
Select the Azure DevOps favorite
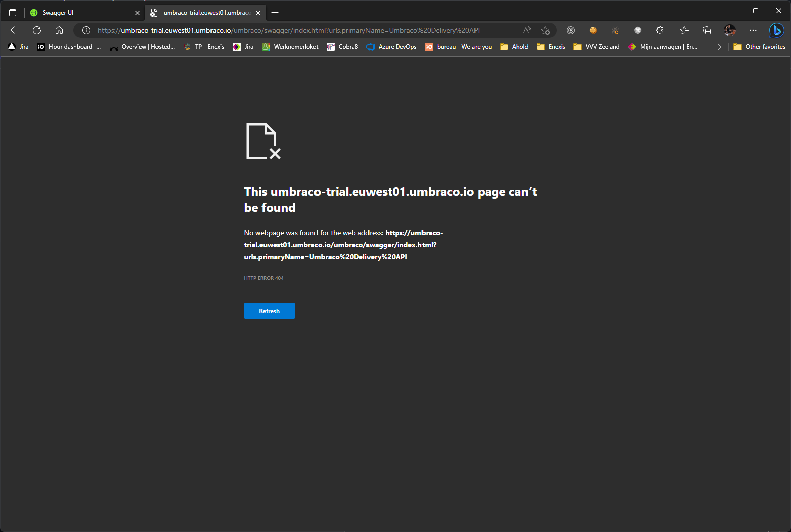[x=391, y=46]
